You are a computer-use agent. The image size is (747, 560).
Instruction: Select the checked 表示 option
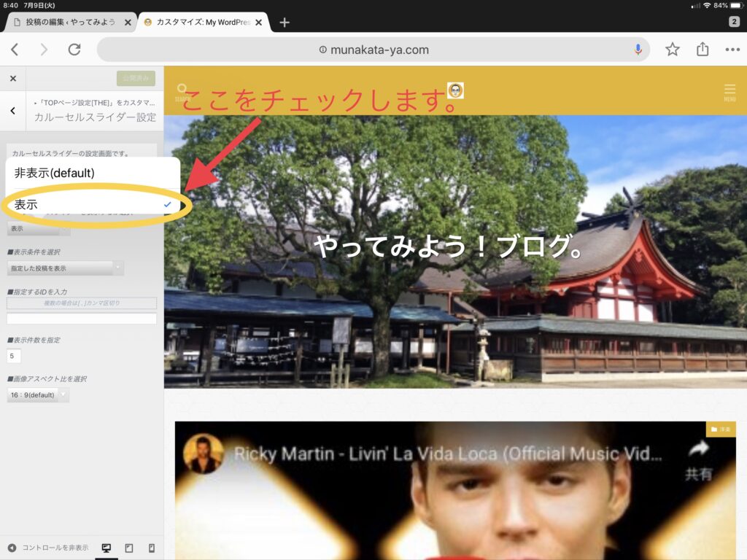pyautogui.click(x=93, y=205)
